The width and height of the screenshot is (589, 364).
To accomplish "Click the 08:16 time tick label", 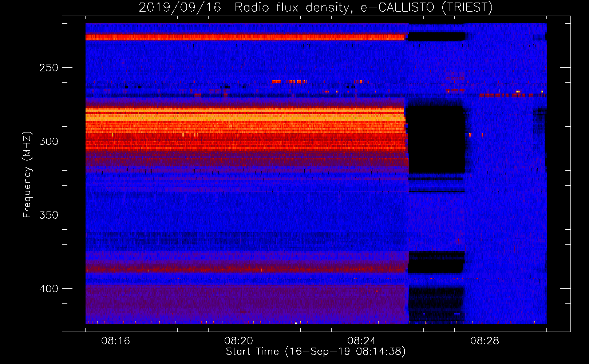I will (115, 341).
